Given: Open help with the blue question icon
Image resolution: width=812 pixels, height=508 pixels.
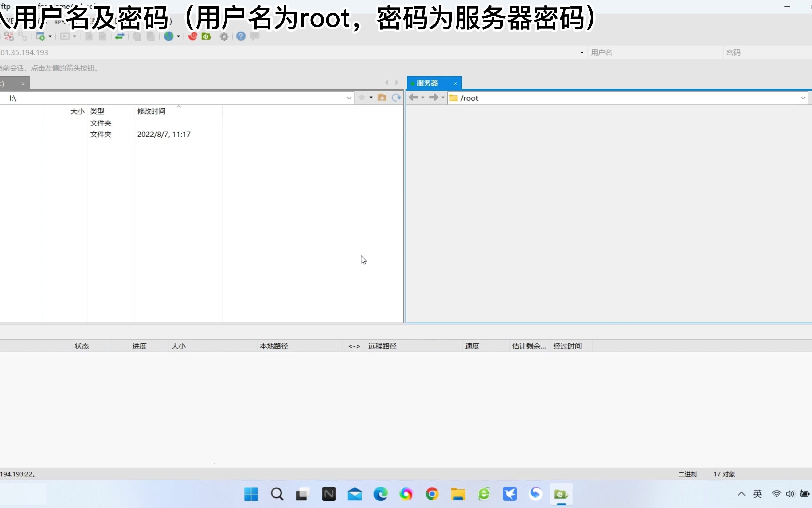Looking at the screenshot, I should [x=241, y=36].
